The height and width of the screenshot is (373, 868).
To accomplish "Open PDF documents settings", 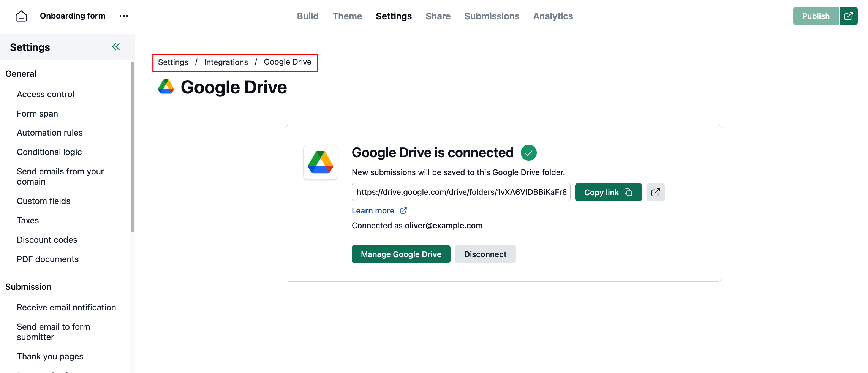I will click(x=48, y=259).
